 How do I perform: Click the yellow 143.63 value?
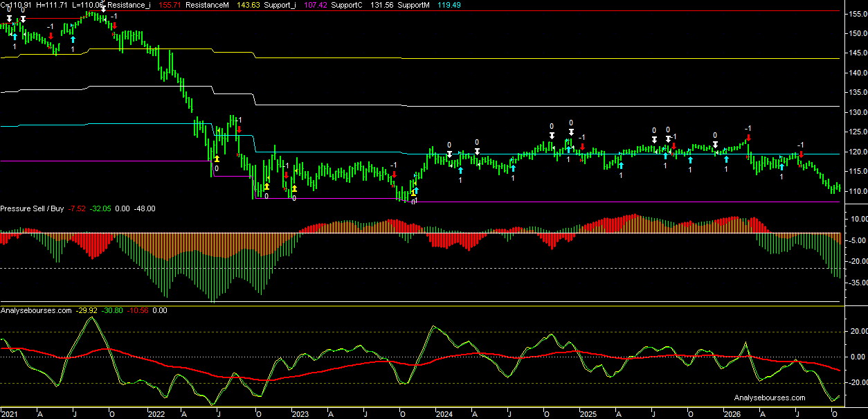[249, 5]
